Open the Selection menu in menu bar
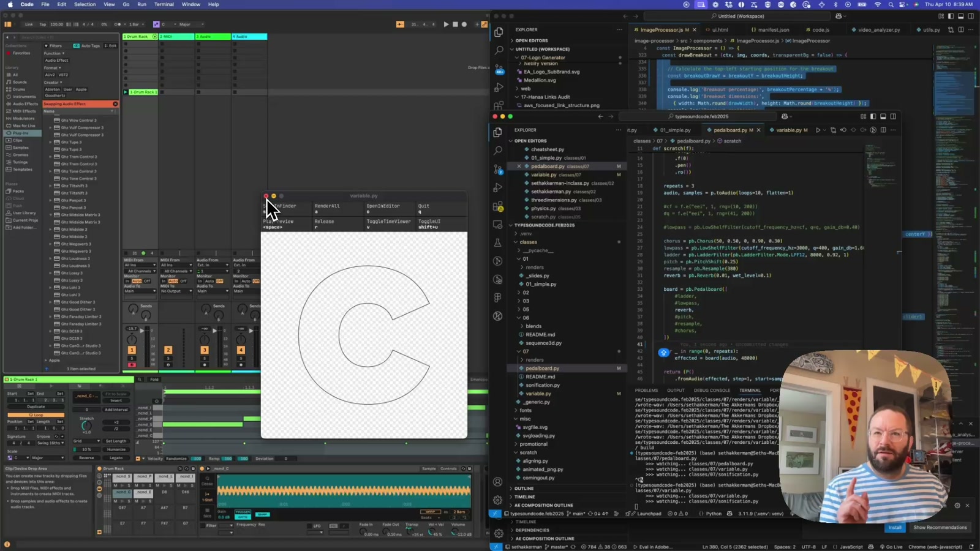Viewport: 980px width, 551px height. [85, 4]
